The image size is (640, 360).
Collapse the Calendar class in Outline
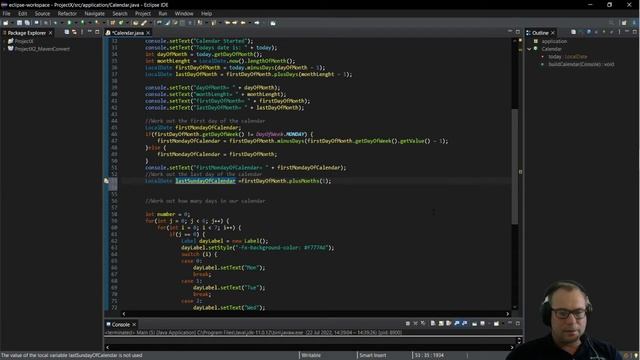529,49
